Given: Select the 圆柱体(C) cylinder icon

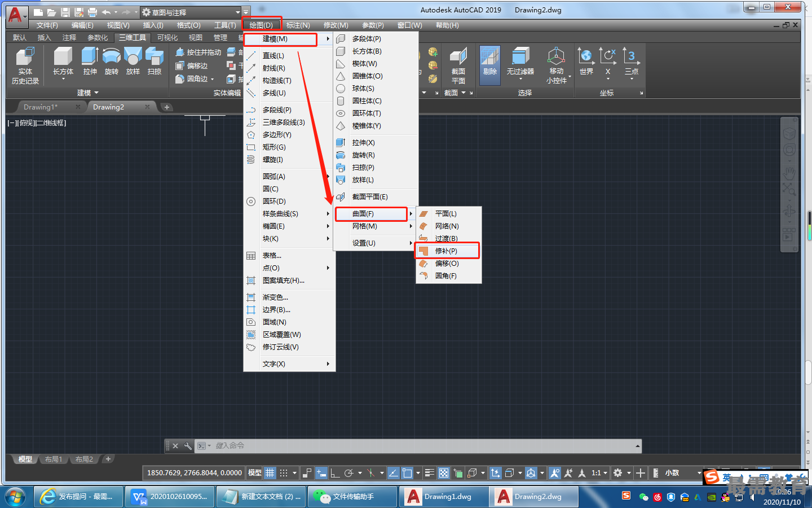Looking at the screenshot, I should (341, 101).
